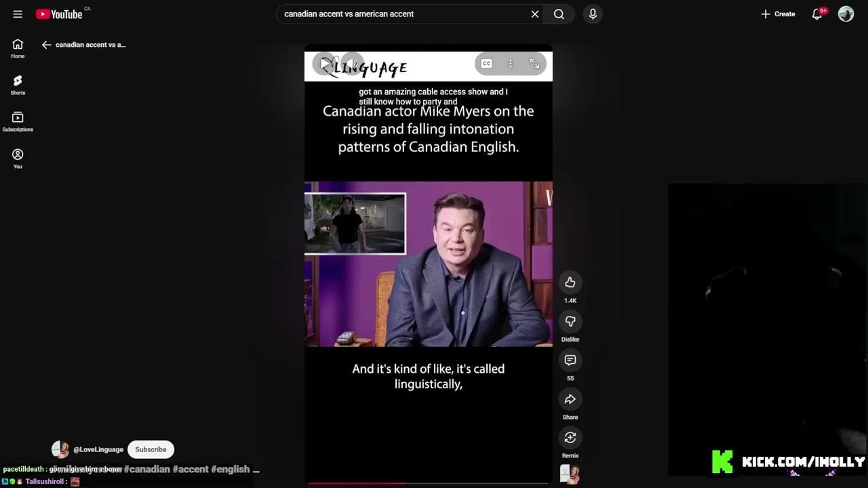The image size is (868, 488).
Task: Click the #english hashtag
Action: [x=230, y=469]
